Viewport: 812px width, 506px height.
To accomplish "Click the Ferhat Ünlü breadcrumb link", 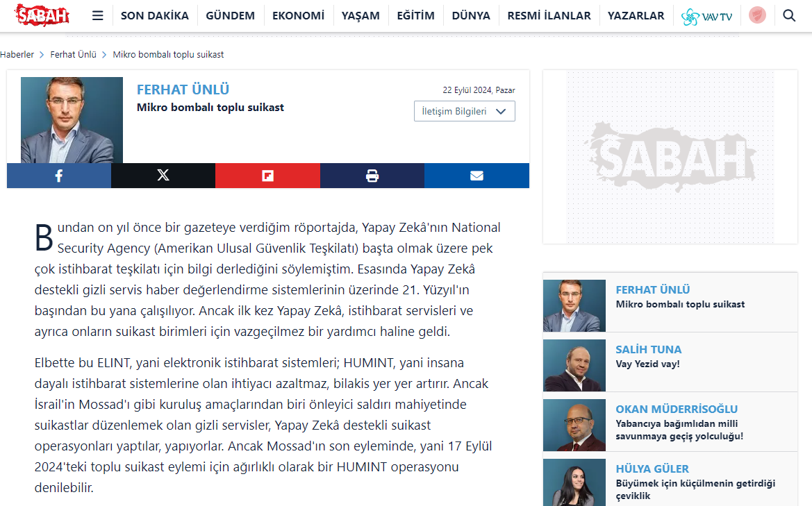I will click(73, 54).
